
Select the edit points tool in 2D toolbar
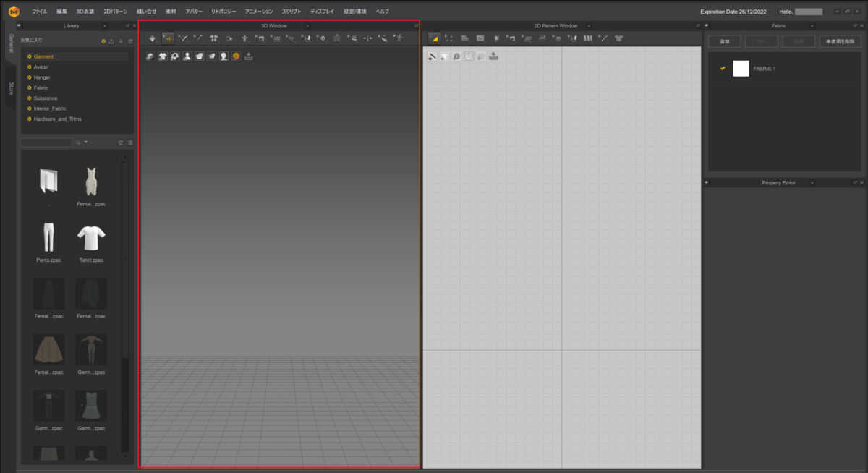click(x=448, y=38)
